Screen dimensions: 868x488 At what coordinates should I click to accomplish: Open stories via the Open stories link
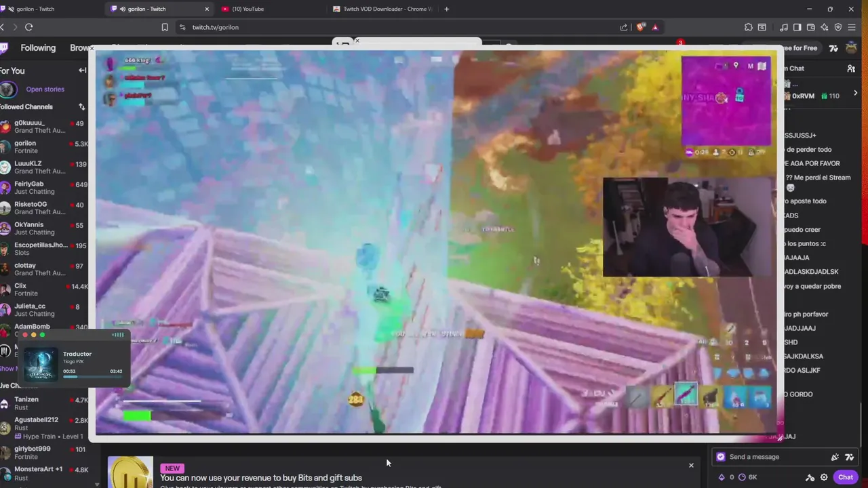(45, 89)
